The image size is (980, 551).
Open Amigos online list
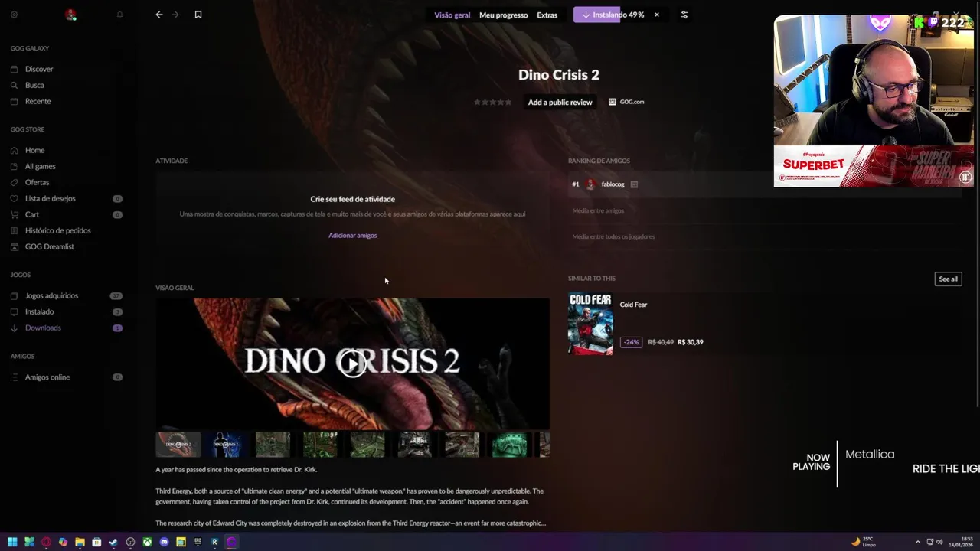tap(47, 377)
